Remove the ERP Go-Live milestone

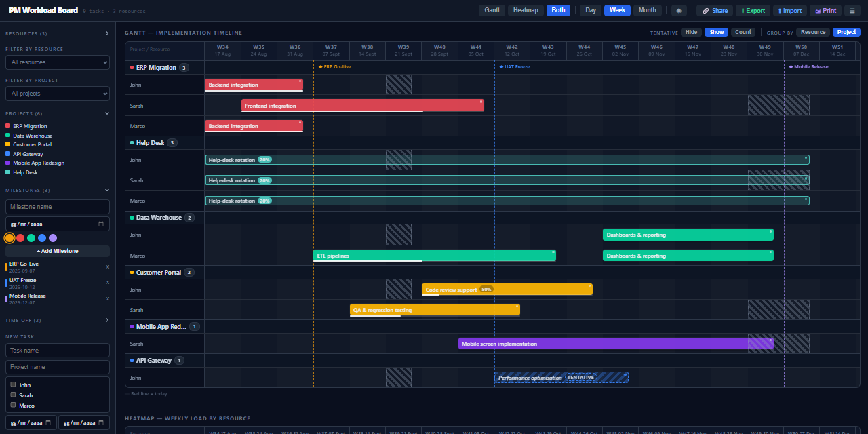click(107, 267)
